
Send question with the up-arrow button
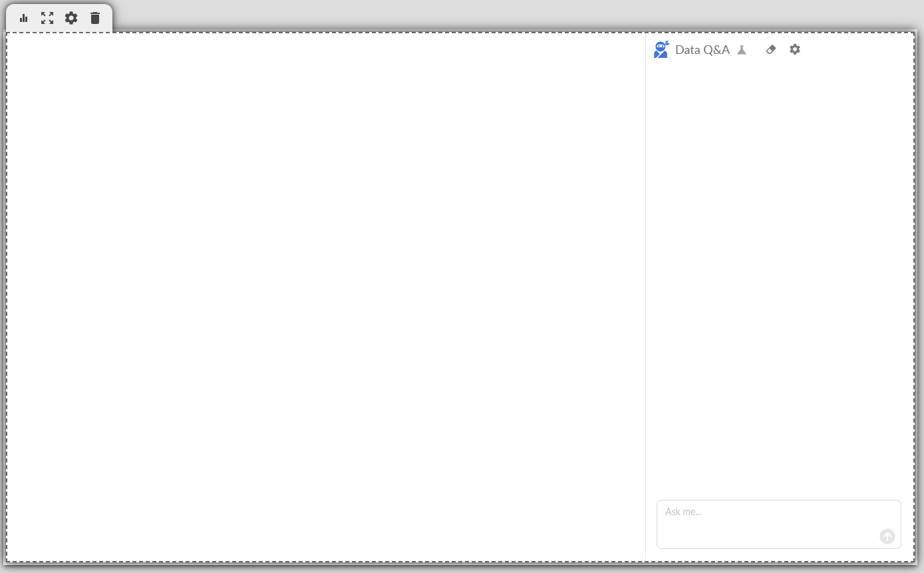pyautogui.click(x=887, y=536)
